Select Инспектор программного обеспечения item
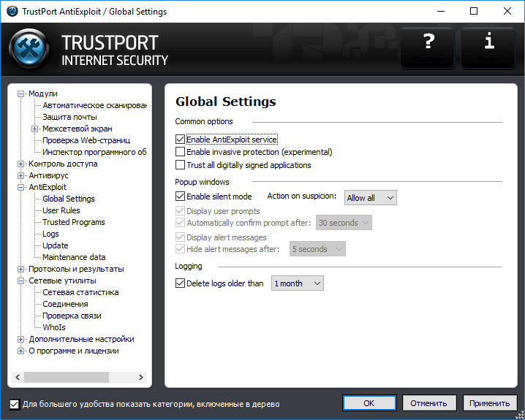Image resolution: width=525 pixels, height=420 pixels. (x=94, y=152)
